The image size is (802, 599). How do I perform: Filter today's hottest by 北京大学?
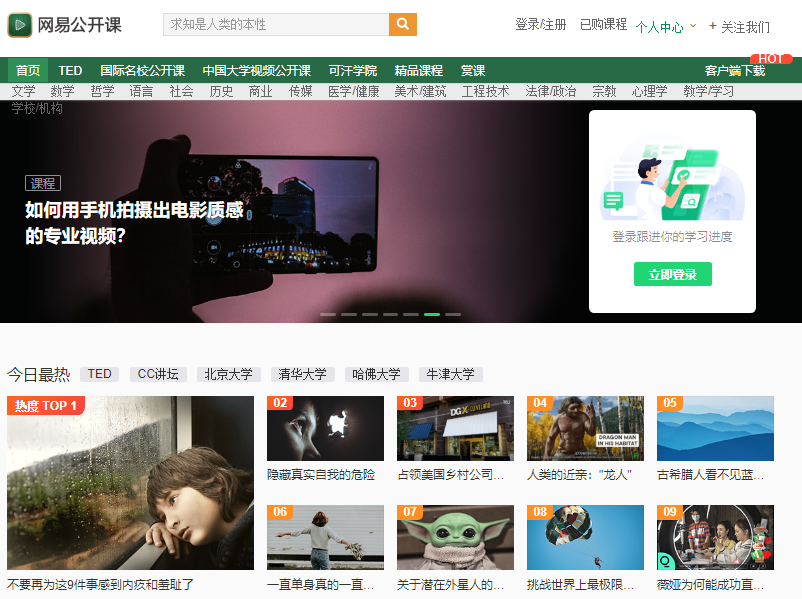(229, 374)
